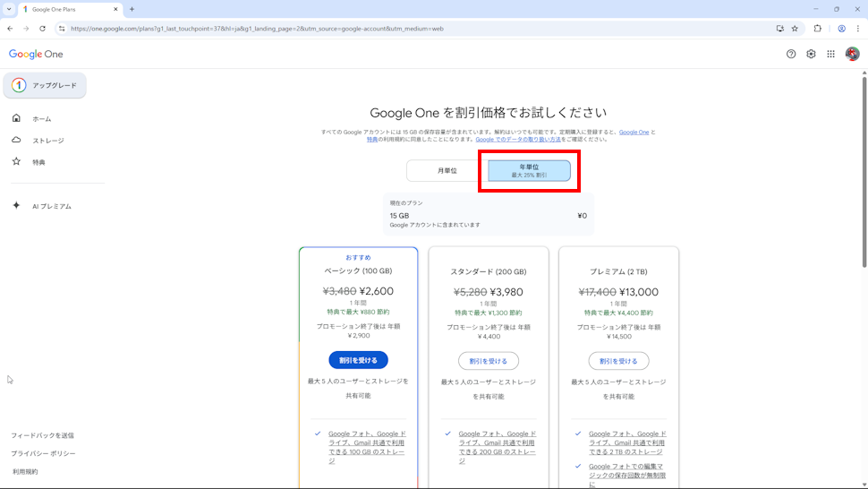
Task: Open the Google apps grid
Action: coord(831,54)
